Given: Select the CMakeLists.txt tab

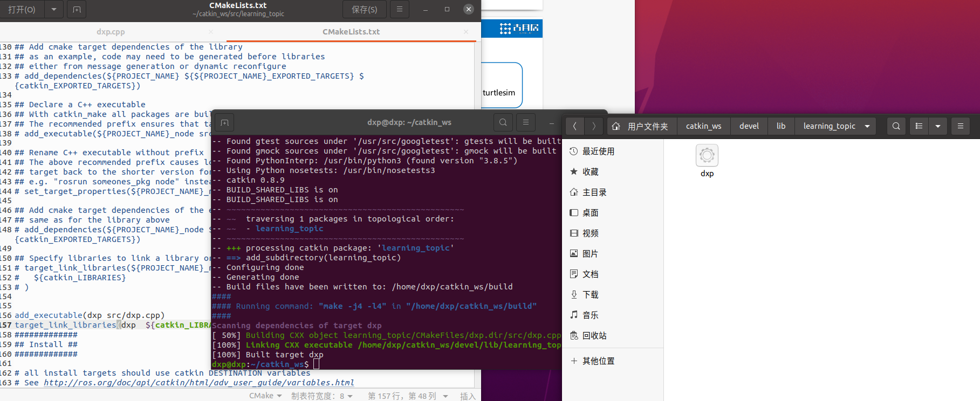Looking at the screenshot, I should 351,32.
